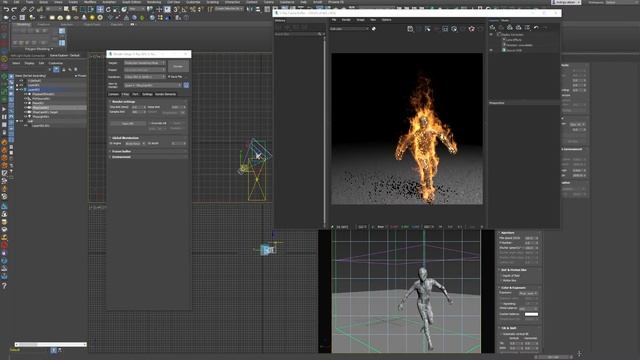Click the time slider bar at bottom left
The image size is (640, 360).
(x=51, y=344)
